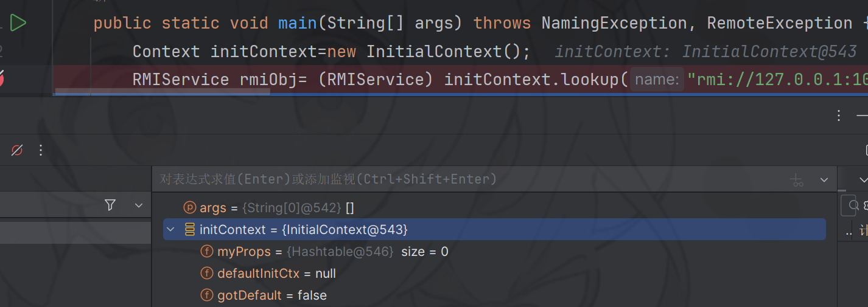The width and height of the screenshot is (868, 307).
Task: Click the editor horizontal scrollbar
Action: pyautogui.click(x=163, y=92)
